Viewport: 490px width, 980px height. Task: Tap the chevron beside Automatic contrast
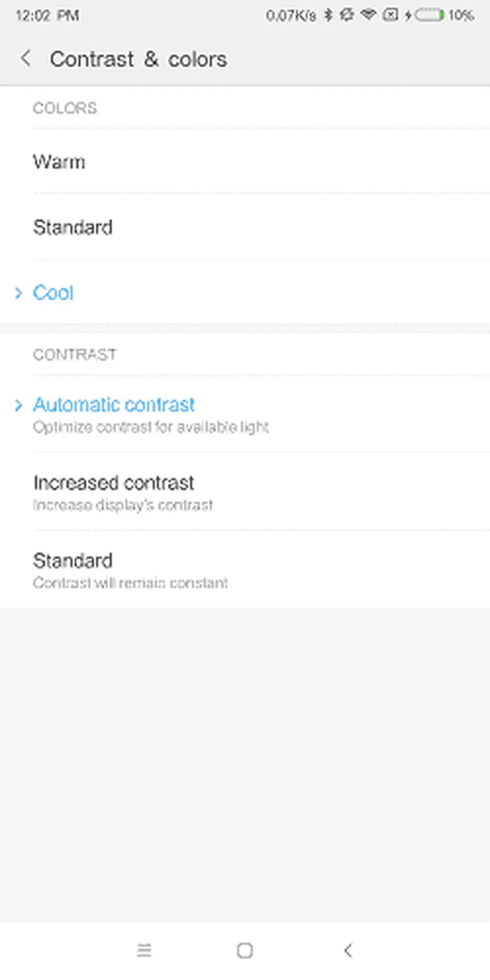click(18, 405)
